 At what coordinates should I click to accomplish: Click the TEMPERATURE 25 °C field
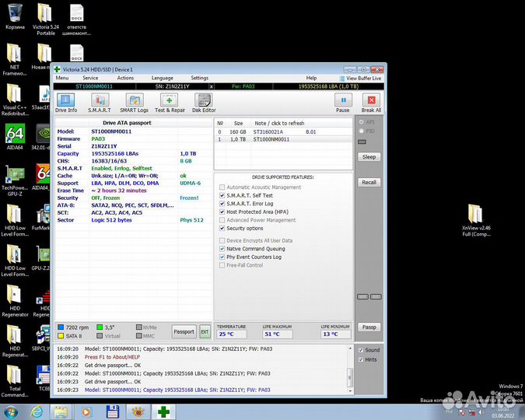(231, 334)
